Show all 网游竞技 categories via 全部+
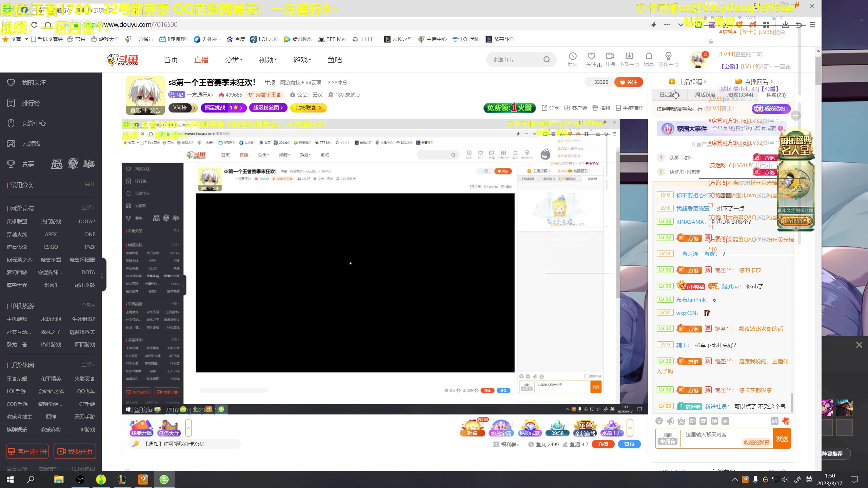 pos(88,207)
